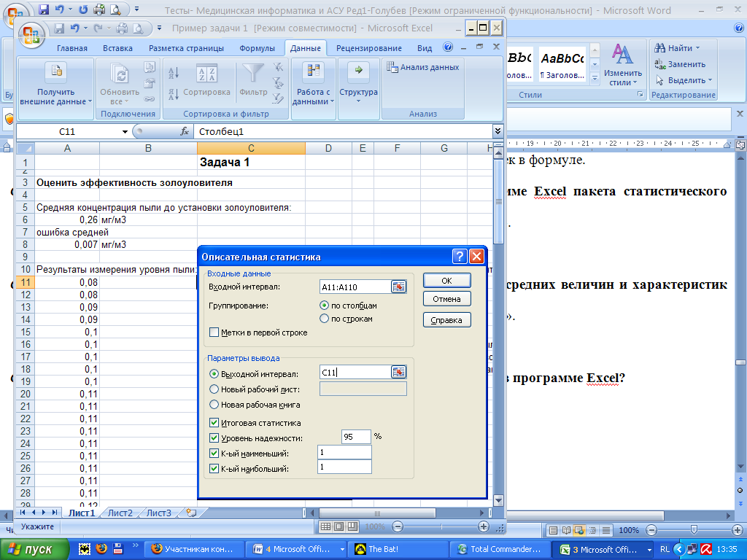The width and height of the screenshot is (747, 560).
Task: Open the Главная ribbon tab
Action: [72, 48]
